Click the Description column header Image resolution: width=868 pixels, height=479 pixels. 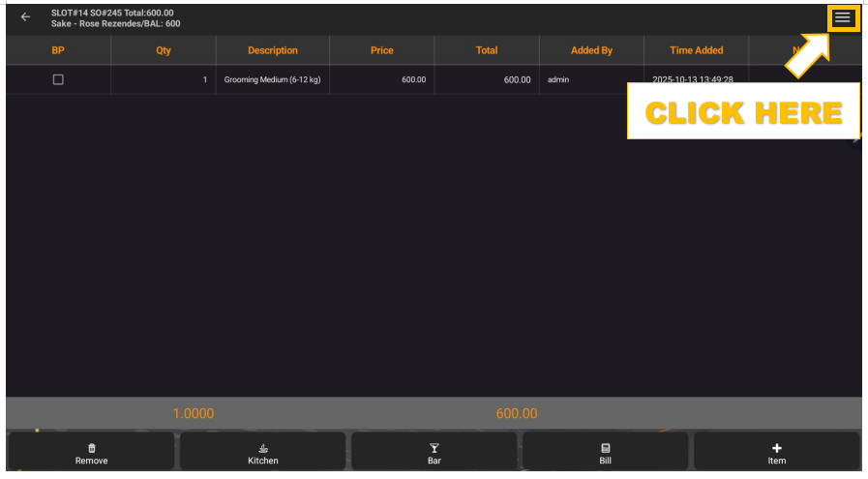point(272,50)
